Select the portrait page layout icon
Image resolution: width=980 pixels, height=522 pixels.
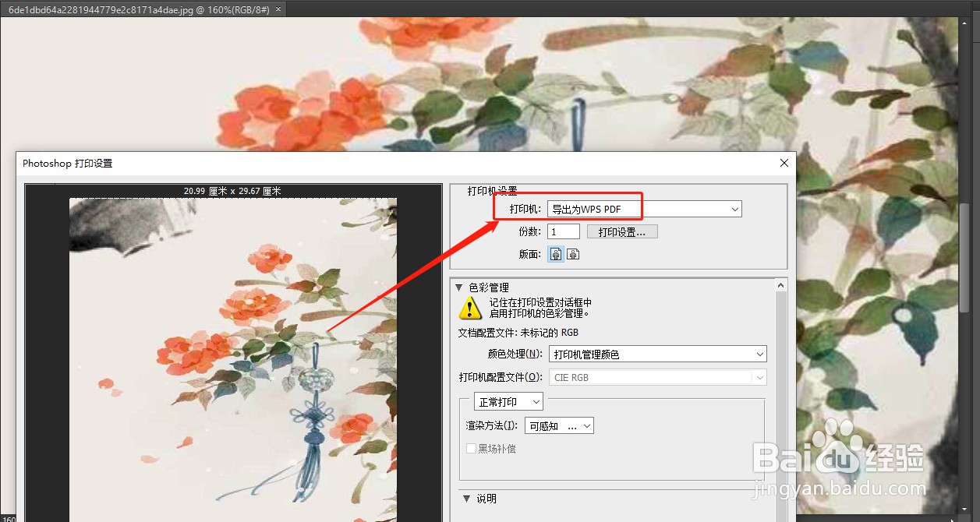click(555, 253)
